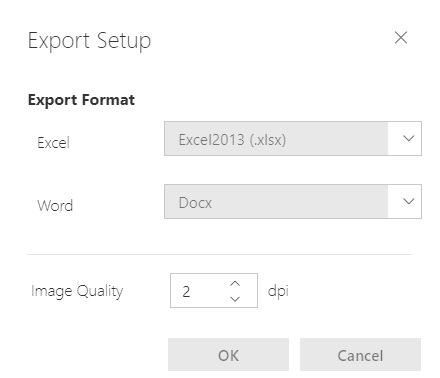Close the Export Setup dialog
Image resolution: width=440 pixels, height=378 pixels.
click(x=401, y=38)
